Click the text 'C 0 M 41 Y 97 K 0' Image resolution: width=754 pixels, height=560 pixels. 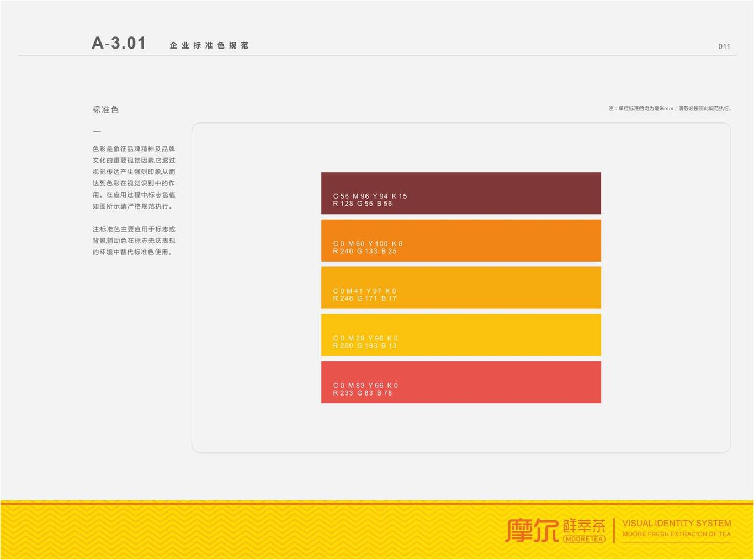pos(365,291)
